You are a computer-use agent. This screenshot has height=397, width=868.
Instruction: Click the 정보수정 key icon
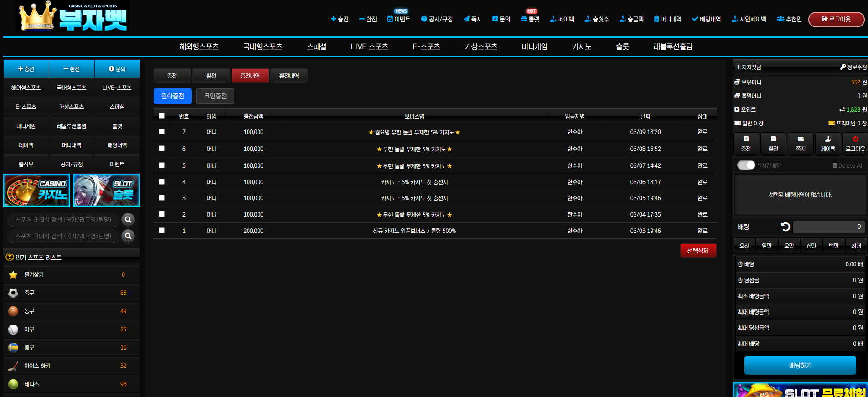[x=843, y=67]
